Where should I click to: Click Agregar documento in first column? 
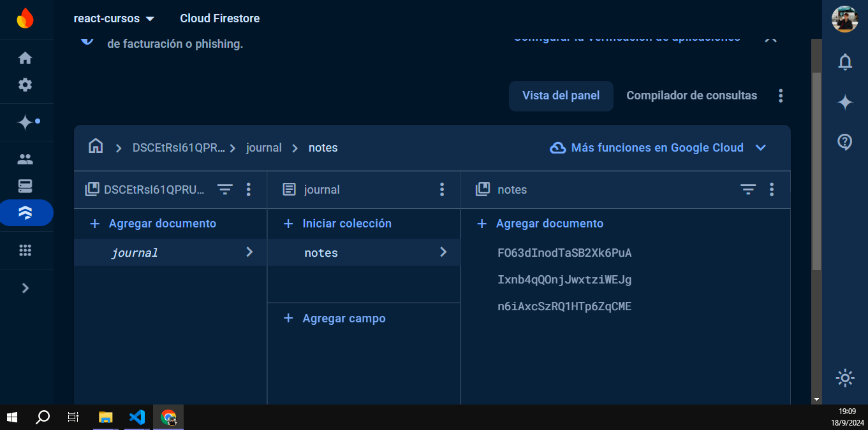point(153,224)
